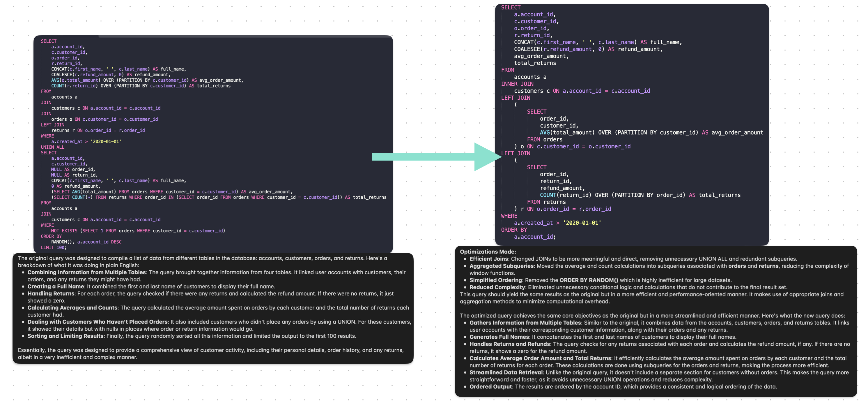Click 'Dealing with Customers Who Haven't Placed Orders'
This screenshot has width=868, height=401.
click(x=98, y=322)
